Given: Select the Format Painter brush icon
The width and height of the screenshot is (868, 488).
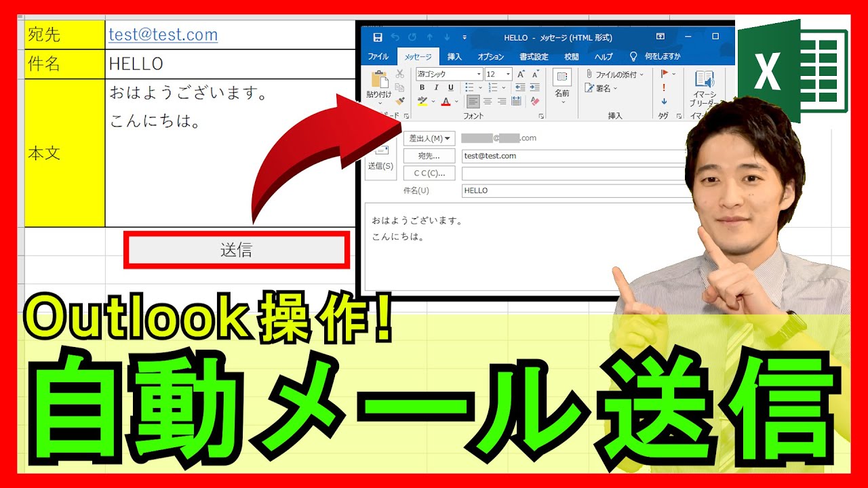Looking at the screenshot, I should 400,101.
